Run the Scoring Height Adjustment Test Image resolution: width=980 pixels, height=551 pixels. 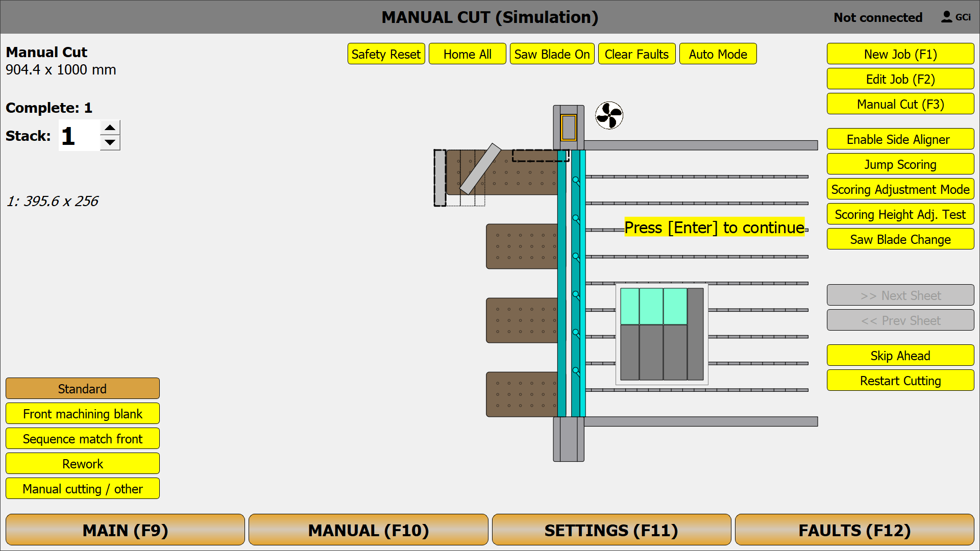[900, 214]
